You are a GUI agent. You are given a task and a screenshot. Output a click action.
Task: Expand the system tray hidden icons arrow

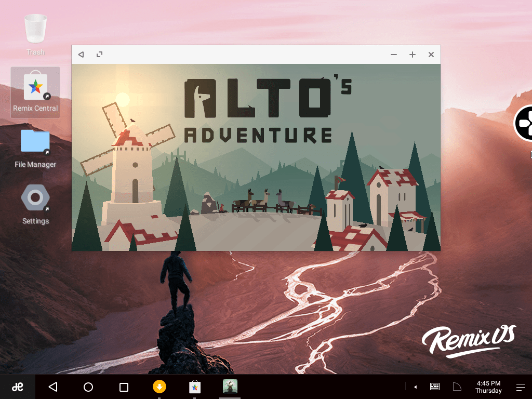(x=415, y=387)
